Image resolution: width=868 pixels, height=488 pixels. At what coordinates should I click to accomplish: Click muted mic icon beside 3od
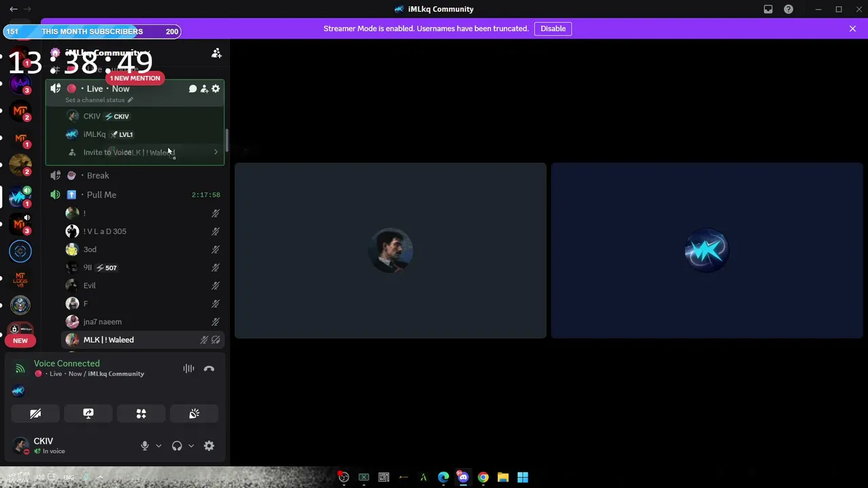click(216, 249)
